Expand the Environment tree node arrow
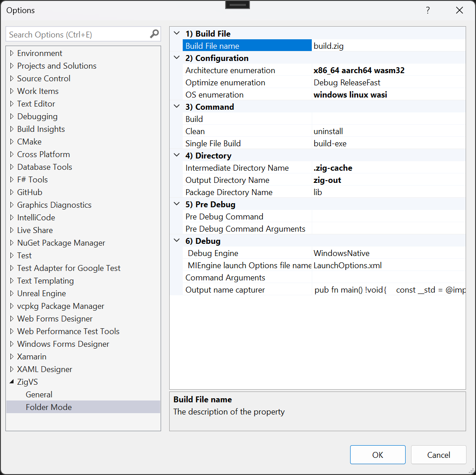This screenshot has width=476, height=475. pyautogui.click(x=12, y=53)
